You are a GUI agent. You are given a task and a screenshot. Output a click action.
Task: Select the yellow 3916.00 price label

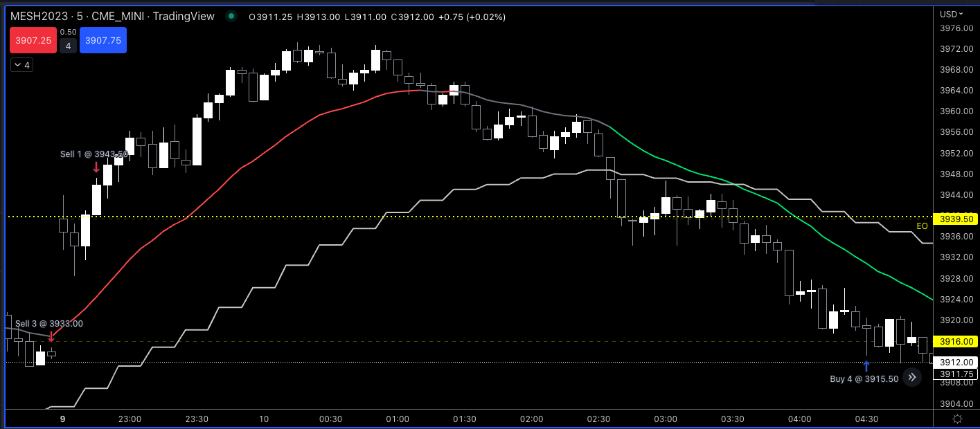(x=954, y=341)
